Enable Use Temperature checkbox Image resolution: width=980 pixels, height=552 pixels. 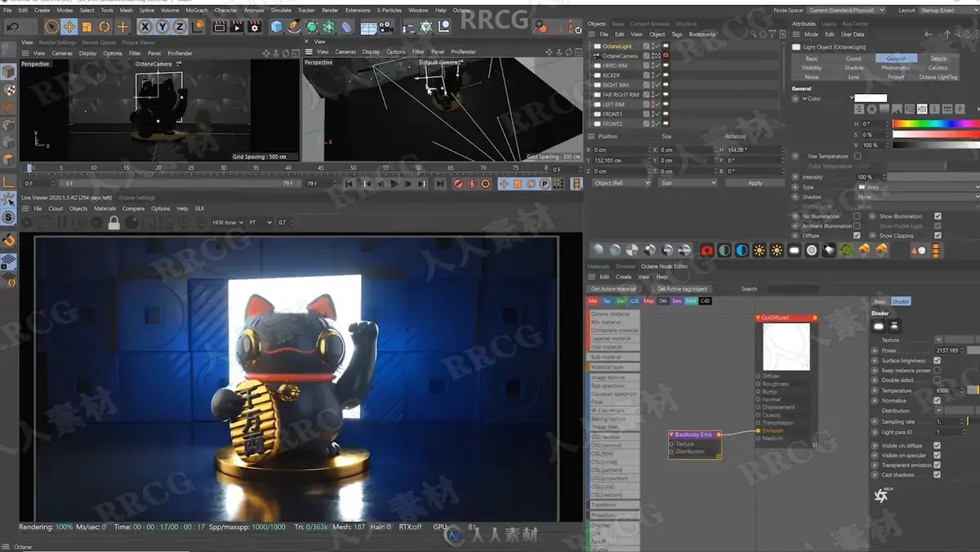pyautogui.click(x=857, y=156)
